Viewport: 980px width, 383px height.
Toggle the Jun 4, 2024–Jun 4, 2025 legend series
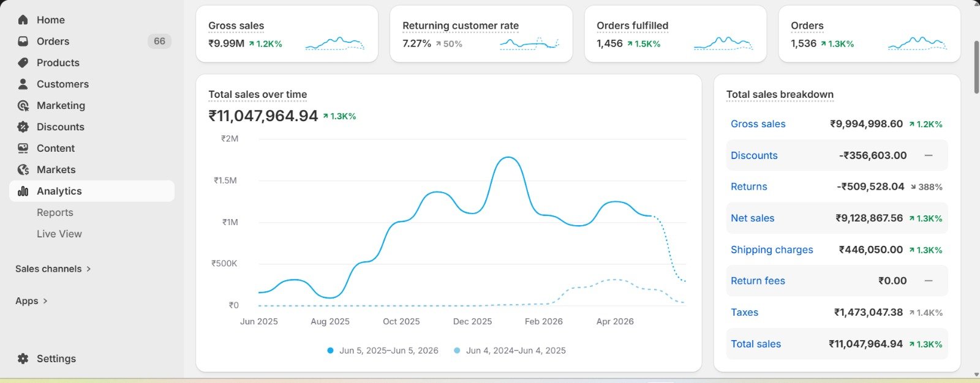point(510,351)
